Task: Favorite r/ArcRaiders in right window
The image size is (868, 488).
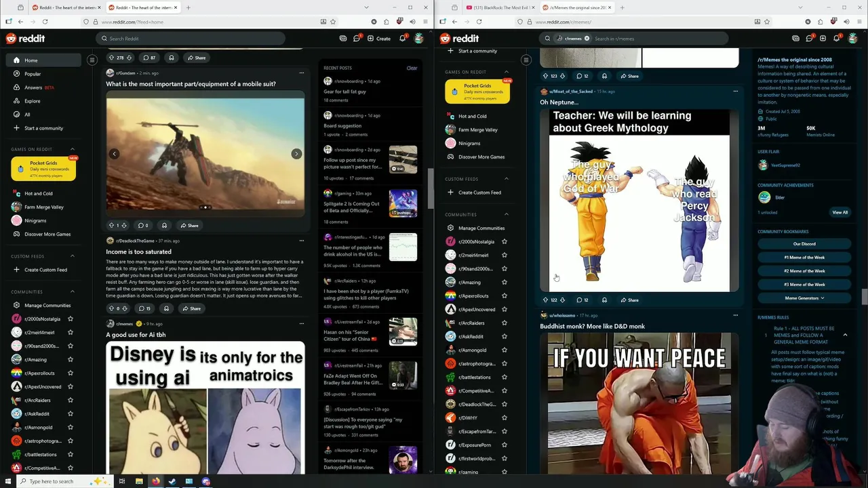Action: (504, 323)
